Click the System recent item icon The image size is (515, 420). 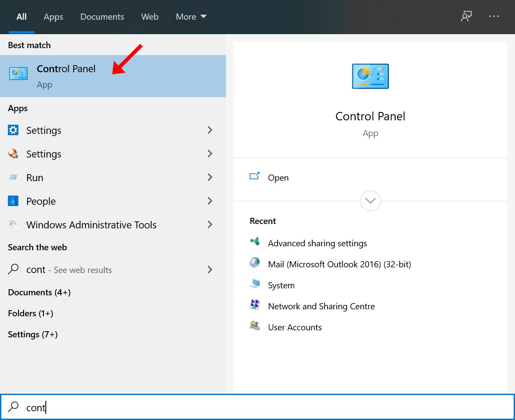[x=255, y=284]
